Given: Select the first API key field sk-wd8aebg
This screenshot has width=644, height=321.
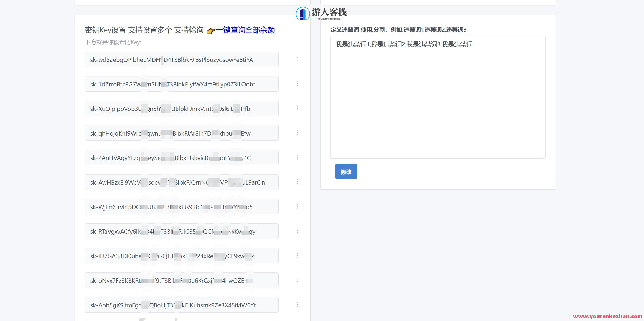Looking at the screenshot, I should 181,59.
